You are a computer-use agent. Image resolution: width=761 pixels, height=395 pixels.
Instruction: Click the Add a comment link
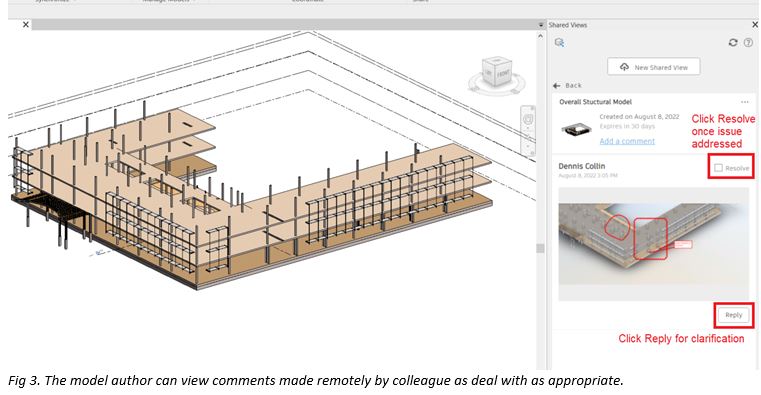pyautogui.click(x=627, y=141)
